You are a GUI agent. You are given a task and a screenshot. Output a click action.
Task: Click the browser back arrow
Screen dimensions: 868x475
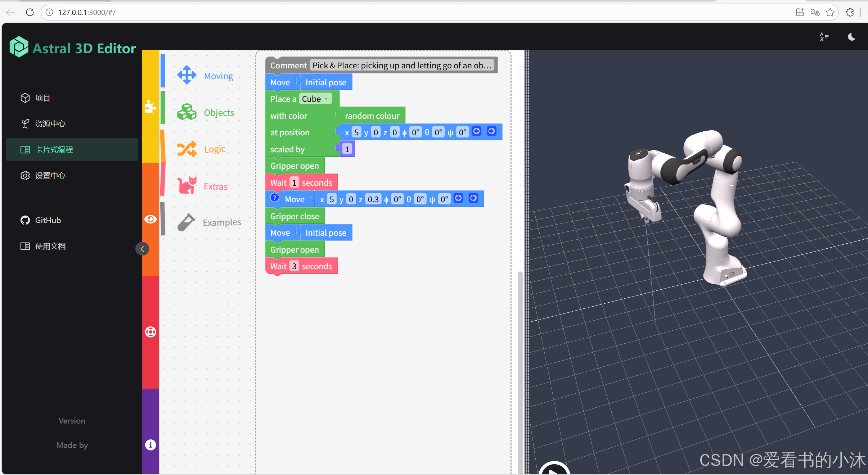point(10,12)
